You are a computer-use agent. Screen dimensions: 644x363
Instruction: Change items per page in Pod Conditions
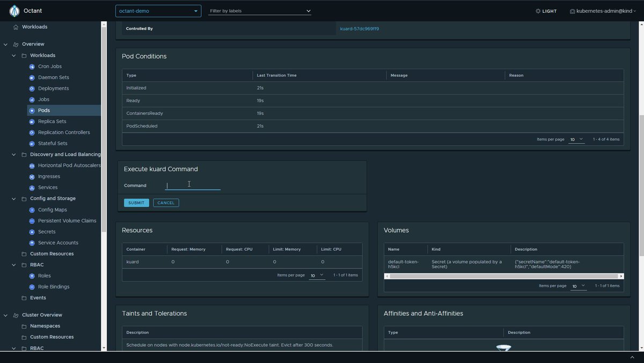pyautogui.click(x=576, y=140)
